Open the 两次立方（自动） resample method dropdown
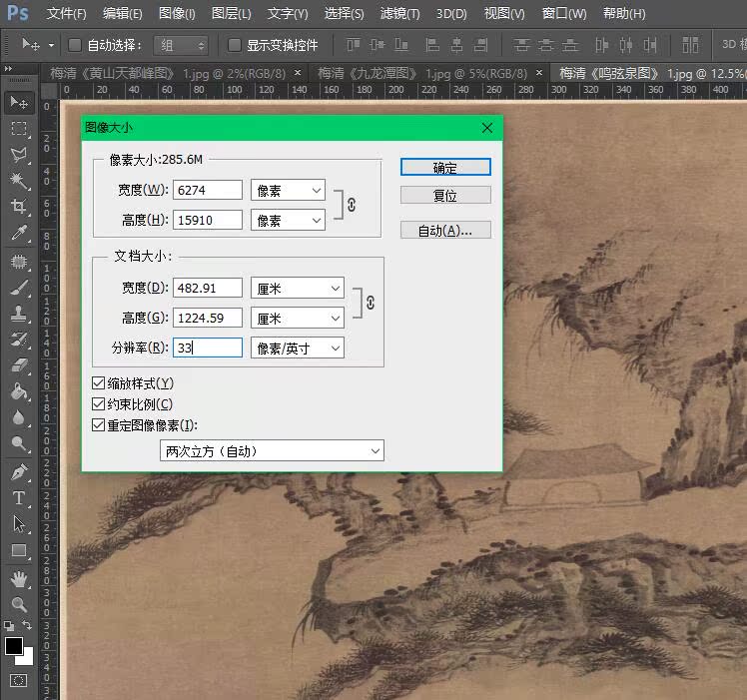The height and width of the screenshot is (700, 747). pyautogui.click(x=272, y=450)
